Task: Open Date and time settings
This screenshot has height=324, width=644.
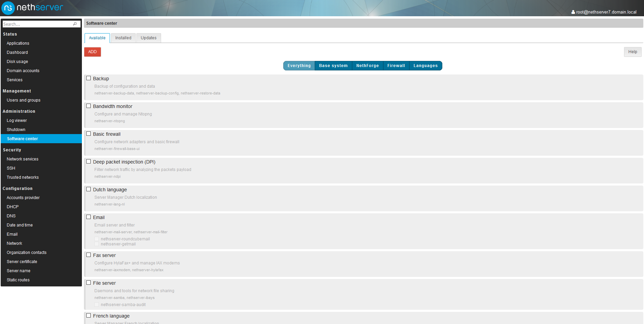Action: click(x=20, y=225)
